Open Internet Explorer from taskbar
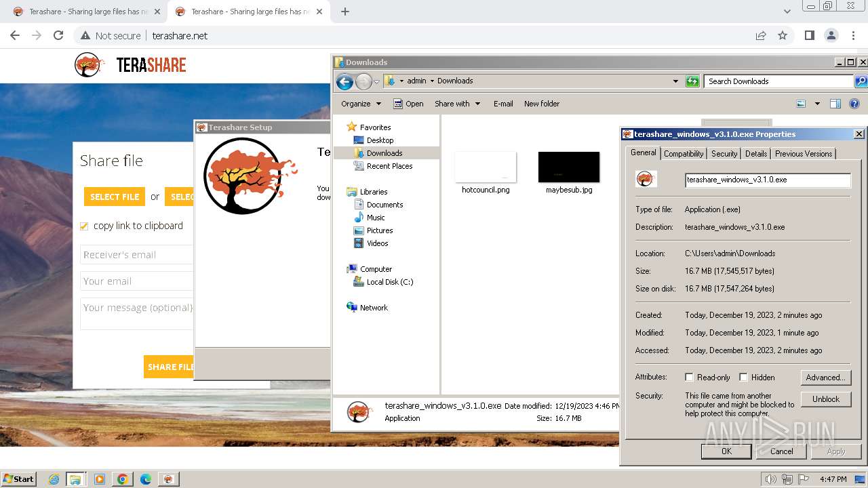The width and height of the screenshot is (868, 488). click(54, 479)
